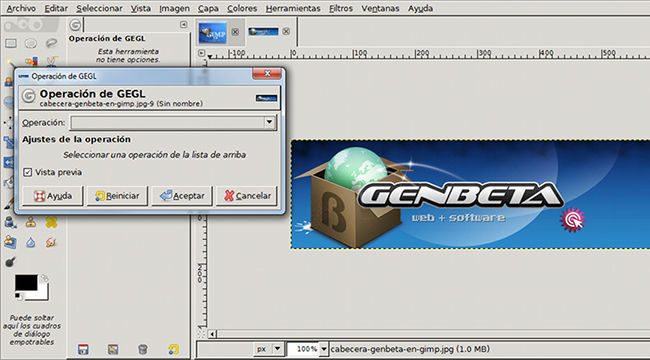Click the GEGL icon in dialog header

[x=29, y=96]
